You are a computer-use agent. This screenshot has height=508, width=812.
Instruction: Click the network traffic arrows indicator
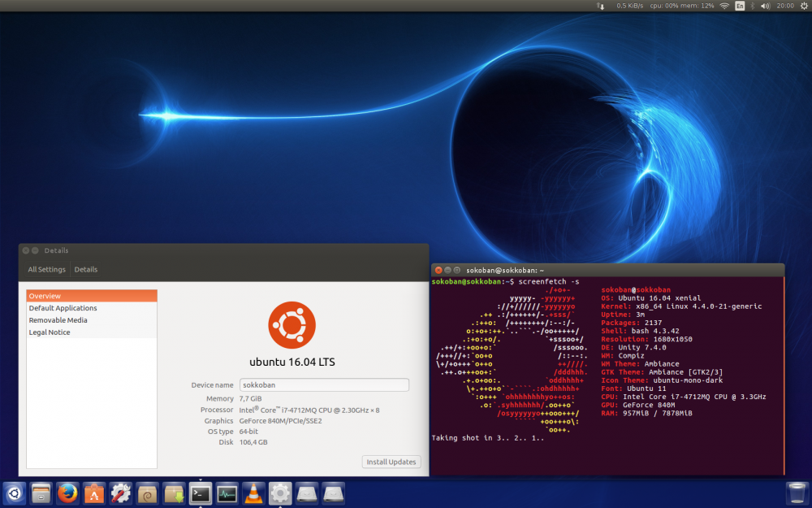click(x=601, y=6)
